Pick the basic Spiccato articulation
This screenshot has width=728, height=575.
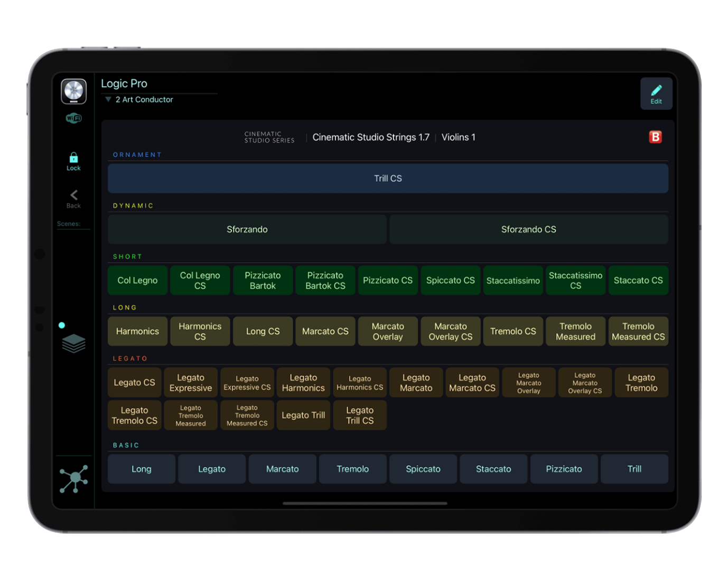pyautogui.click(x=423, y=469)
